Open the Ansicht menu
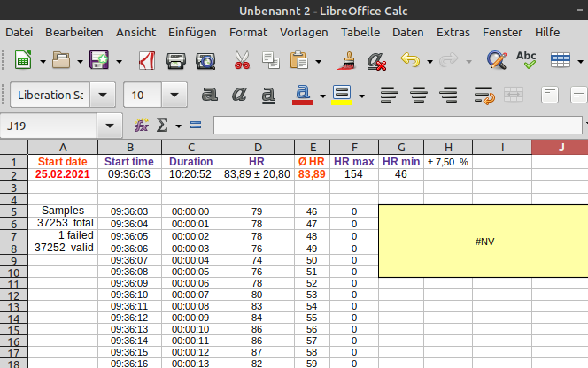This screenshot has width=588, height=368. 135,33
